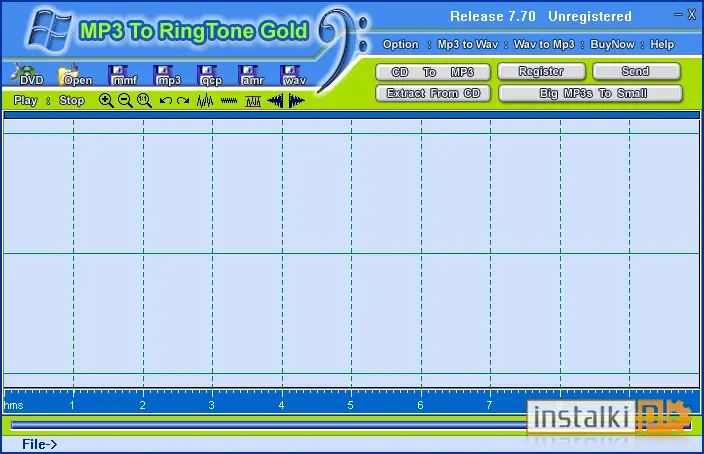704x454 pixels.
Task: Save ringtone as qcp format
Action: [210, 75]
